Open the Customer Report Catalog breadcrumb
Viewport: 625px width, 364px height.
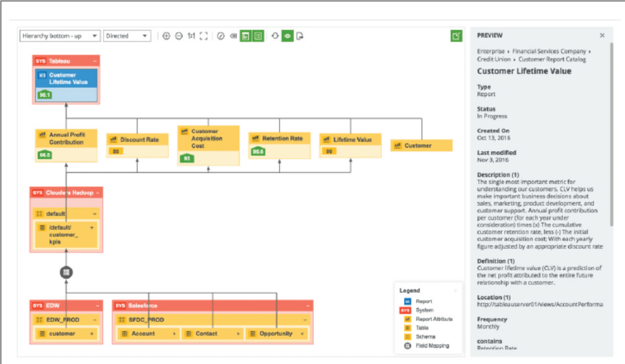552,59
